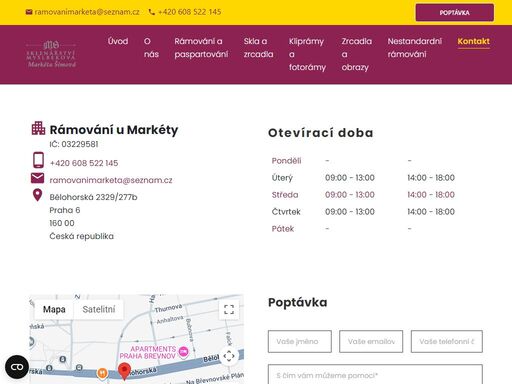512x384 pixels.
Task: Go to Nestandardní rámování page
Action: (x=415, y=48)
